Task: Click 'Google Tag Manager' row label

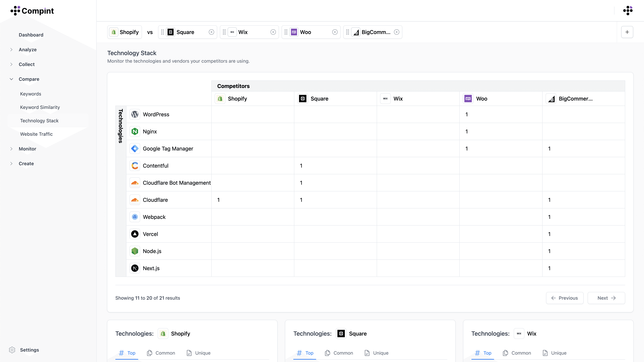Action: (x=168, y=149)
